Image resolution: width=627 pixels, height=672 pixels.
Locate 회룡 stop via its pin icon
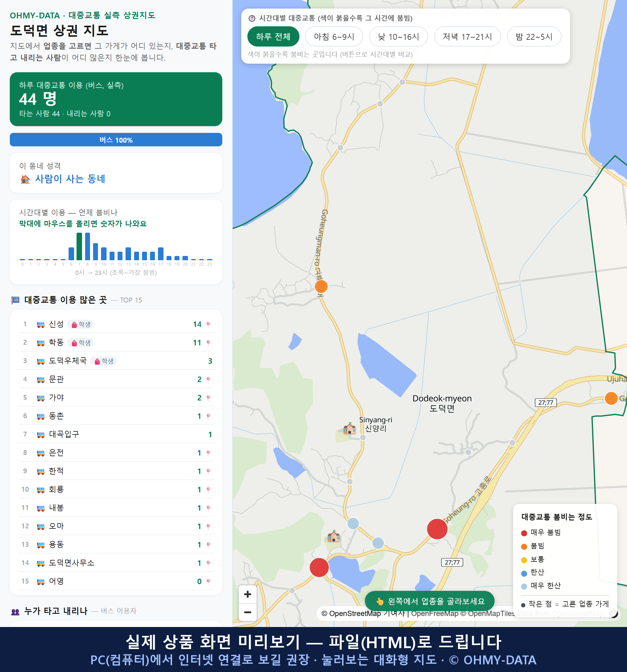click(x=208, y=490)
